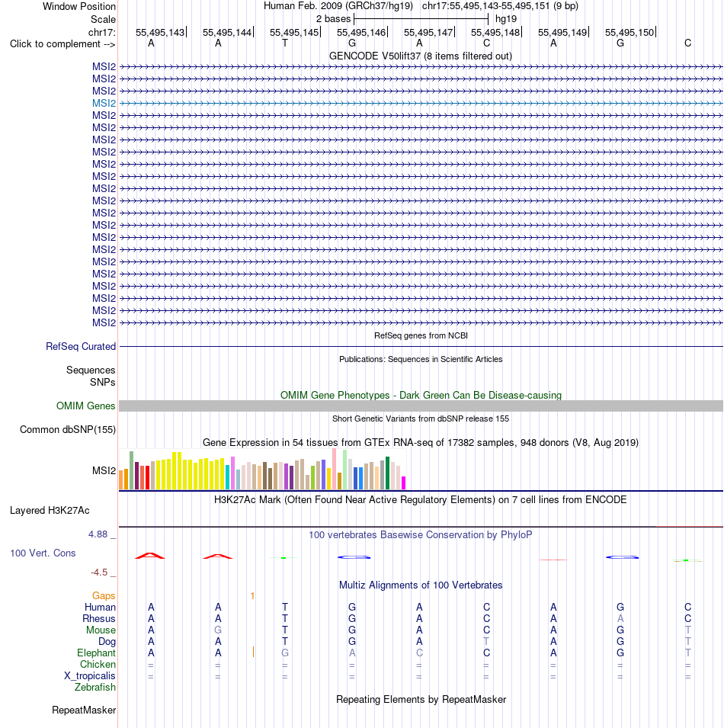This screenshot has height=728, width=724.
Task: Click the 'chr17:55,495,143-55,495,151 (9 bp)' position text
Action: coord(500,7)
